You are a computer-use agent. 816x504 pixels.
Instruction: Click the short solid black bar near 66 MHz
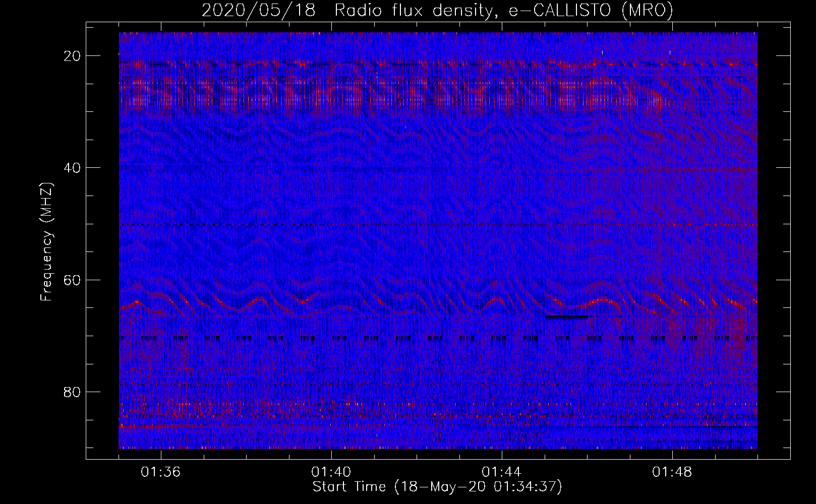tap(567, 317)
